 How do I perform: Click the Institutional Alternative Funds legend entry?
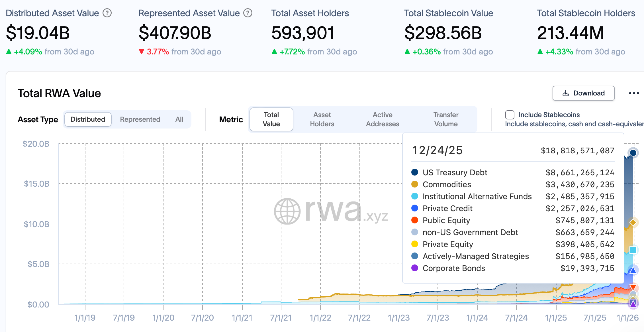[x=477, y=196]
